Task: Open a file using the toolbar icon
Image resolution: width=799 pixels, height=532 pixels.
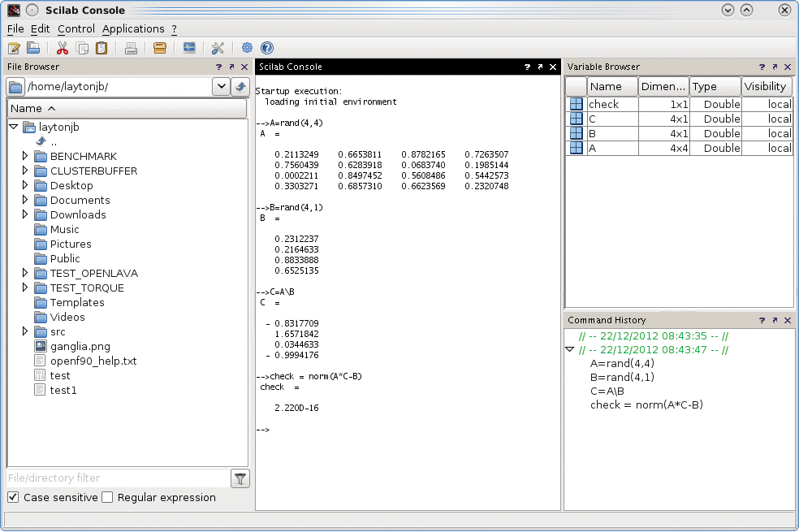Action: point(32,48)
